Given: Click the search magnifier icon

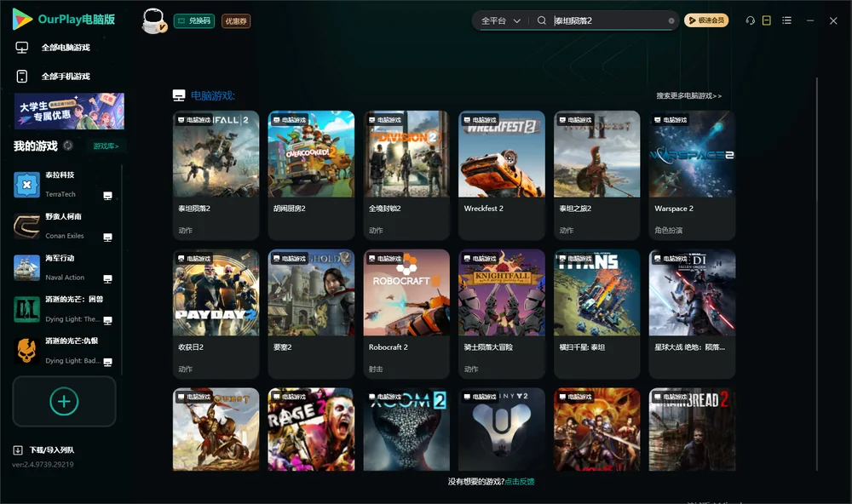Looking at the screenshot, I should 541,20.
